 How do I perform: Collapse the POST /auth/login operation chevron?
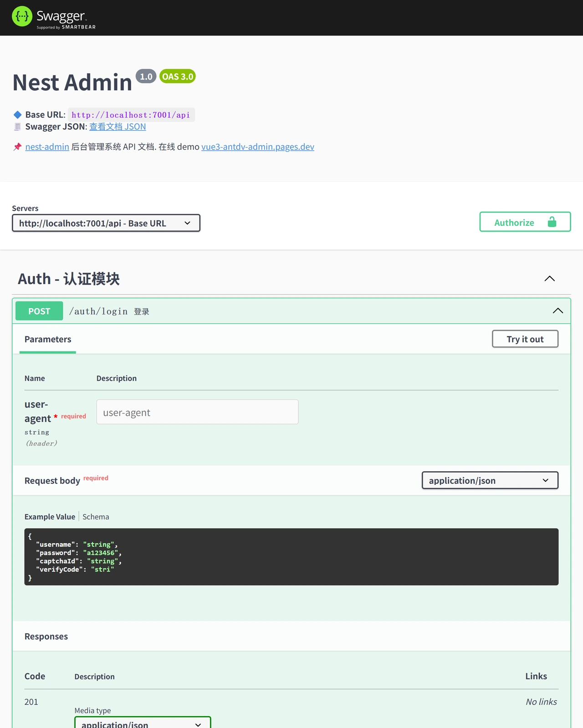click(558, 311)
